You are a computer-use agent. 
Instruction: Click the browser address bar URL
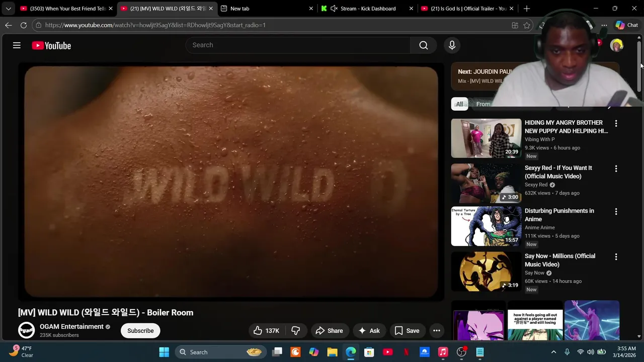click(x=155, y=25)
